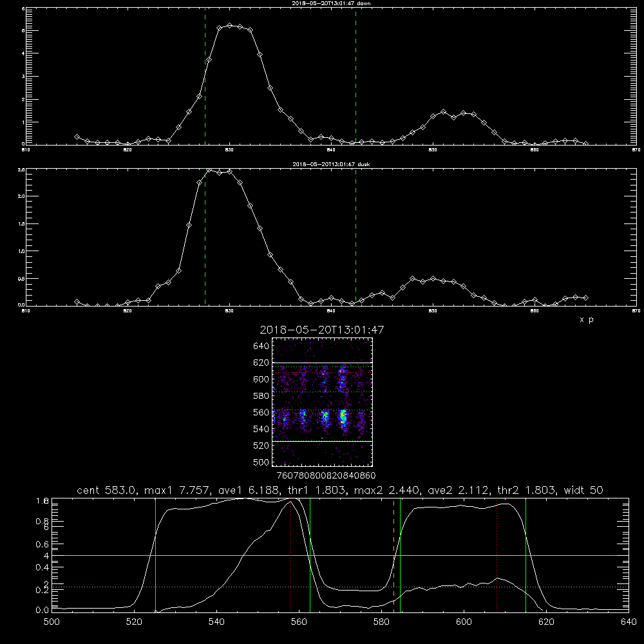Image resolution: width=644 pixels, height=644 pixels.
Task: Click the solid green line near 525 in bottom plot
Action: [x=155, y=554]
